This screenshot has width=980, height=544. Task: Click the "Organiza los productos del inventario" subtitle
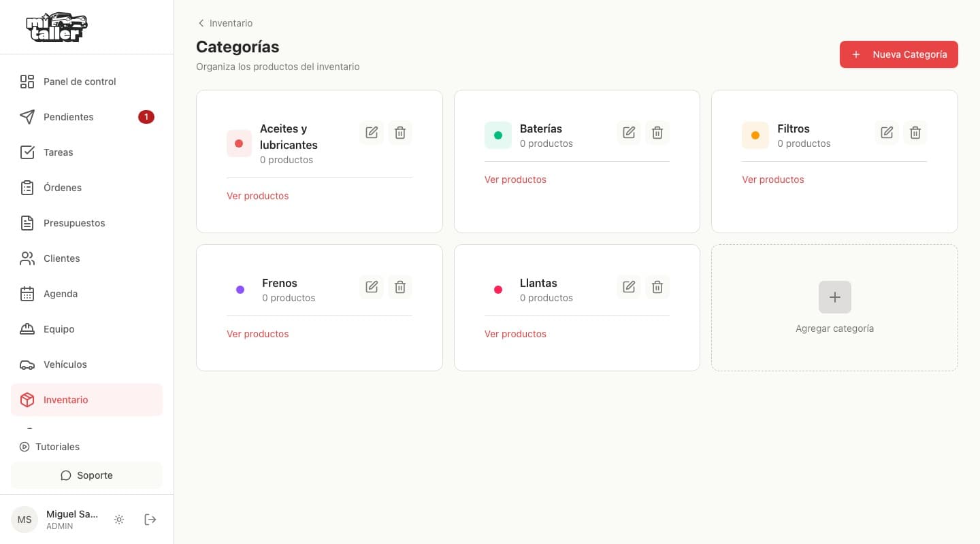coord(278,67)
